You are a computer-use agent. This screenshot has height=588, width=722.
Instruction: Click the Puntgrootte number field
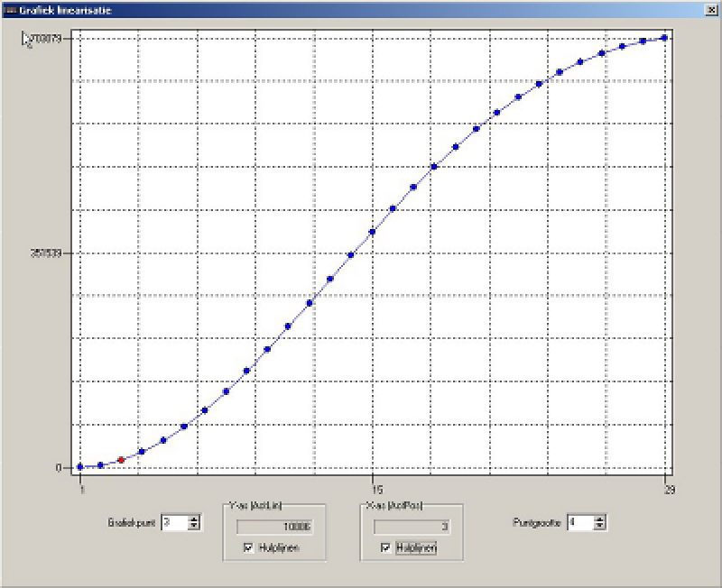click(x=579, y=523)
